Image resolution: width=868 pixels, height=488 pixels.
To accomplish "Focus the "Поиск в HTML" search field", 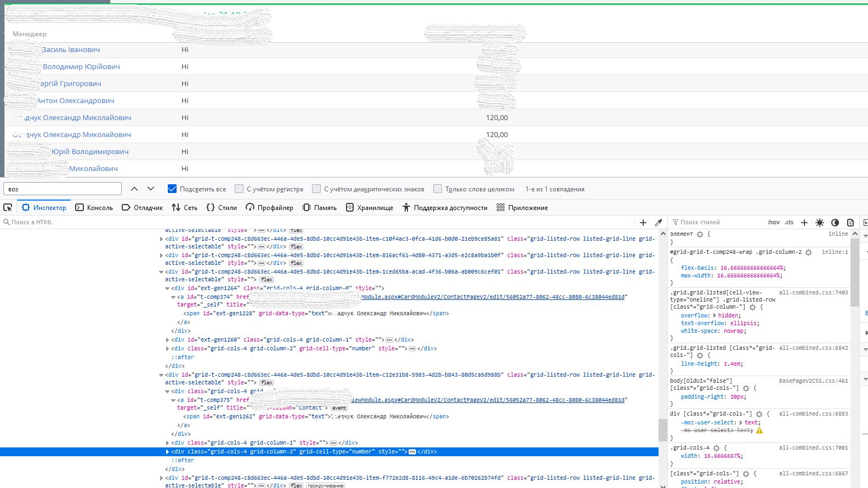I will coord(318,222).
